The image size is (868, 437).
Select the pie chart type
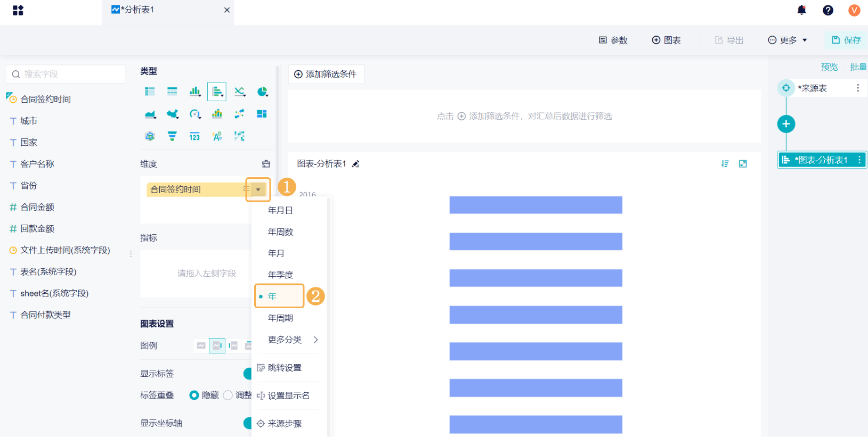262,92
